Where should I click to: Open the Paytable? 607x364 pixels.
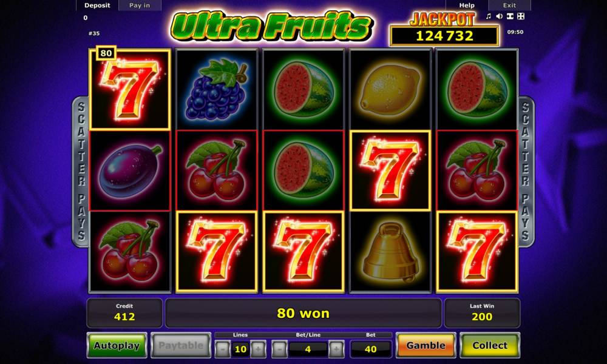pyautogui.click(x=181, y=345)
